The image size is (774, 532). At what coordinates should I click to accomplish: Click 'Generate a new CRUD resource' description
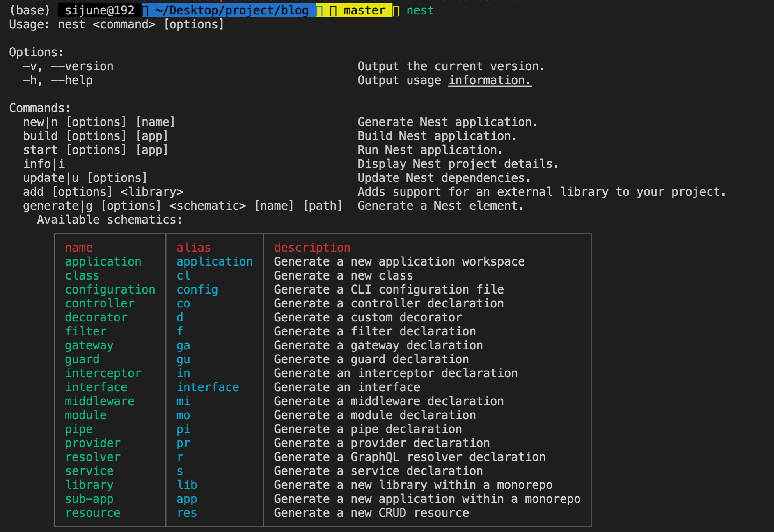pos(371,513)
